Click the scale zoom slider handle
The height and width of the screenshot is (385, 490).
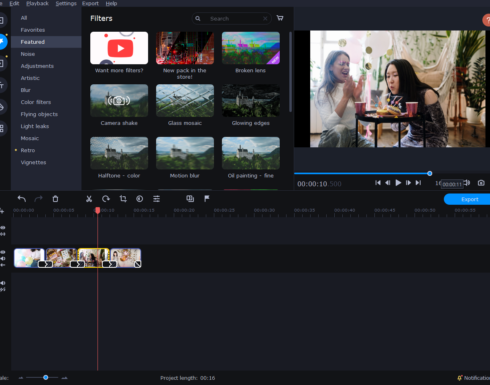click(x=46, y=378)
